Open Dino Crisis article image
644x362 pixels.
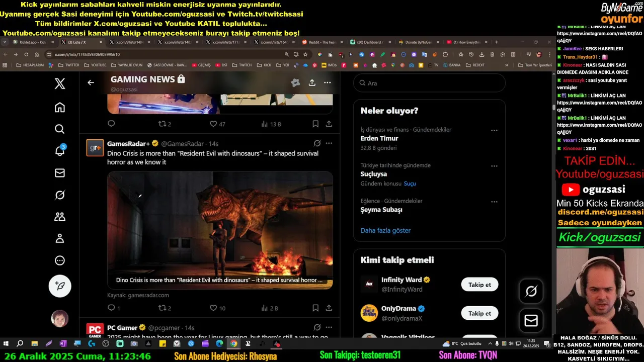coord(220,230)
